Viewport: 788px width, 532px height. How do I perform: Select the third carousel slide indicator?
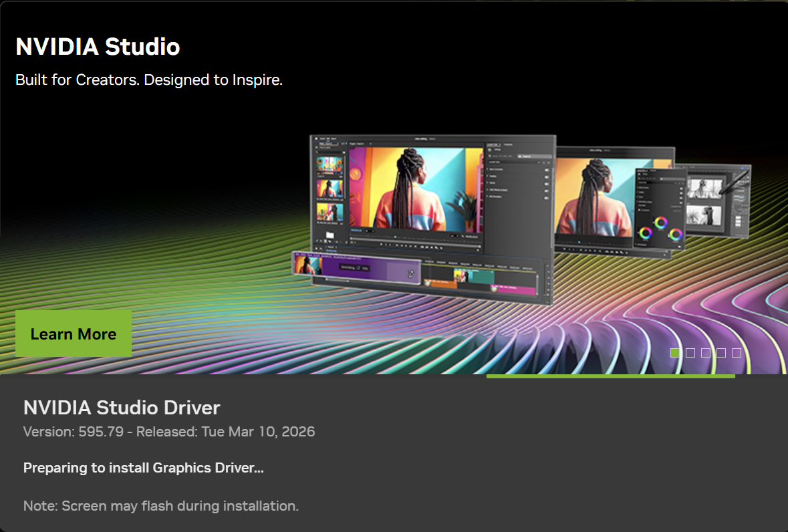706,353
